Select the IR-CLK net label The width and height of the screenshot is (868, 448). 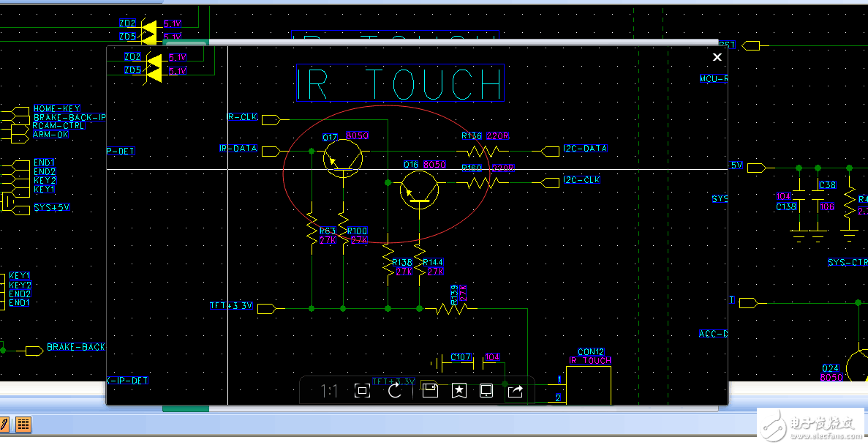[243, 117]
